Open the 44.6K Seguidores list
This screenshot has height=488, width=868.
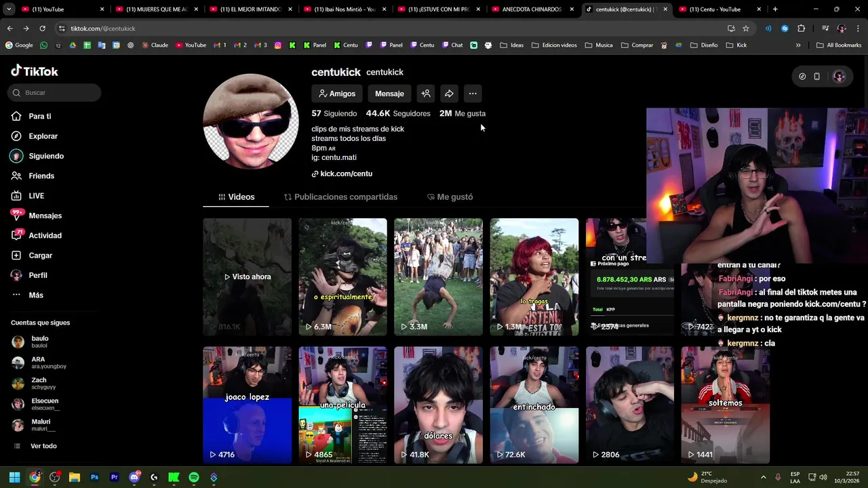coord(398,113)
